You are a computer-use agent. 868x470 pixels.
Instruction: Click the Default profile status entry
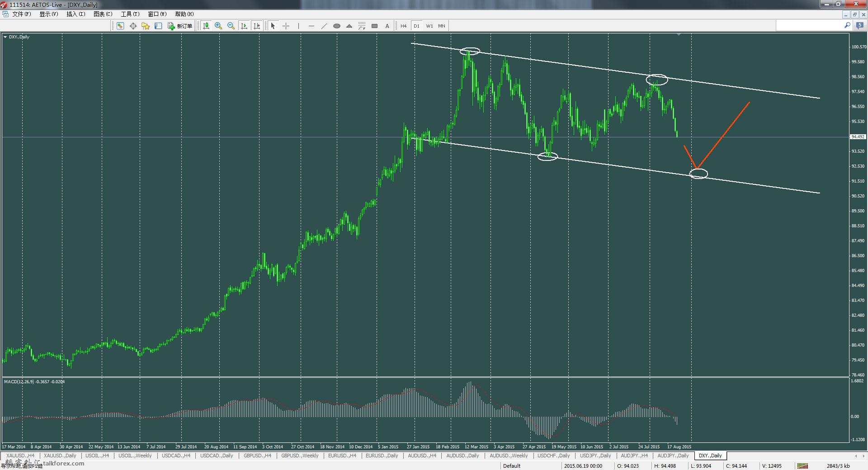[511, 466]
